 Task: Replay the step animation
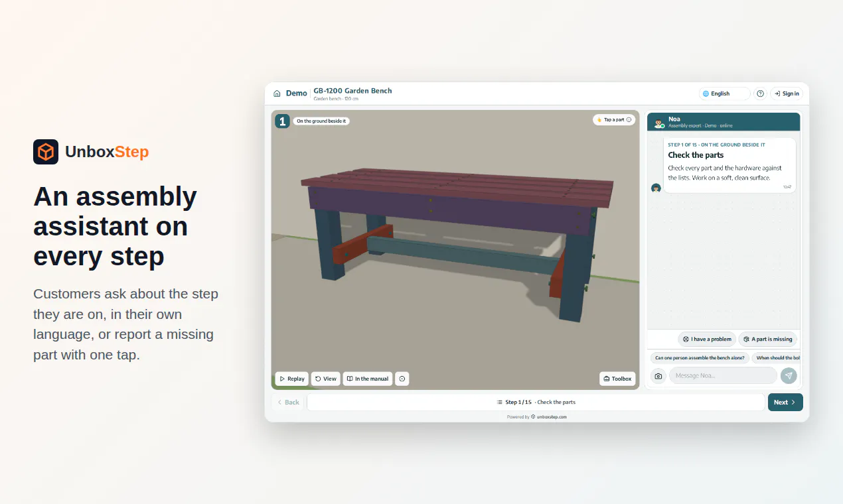(292, 379)
